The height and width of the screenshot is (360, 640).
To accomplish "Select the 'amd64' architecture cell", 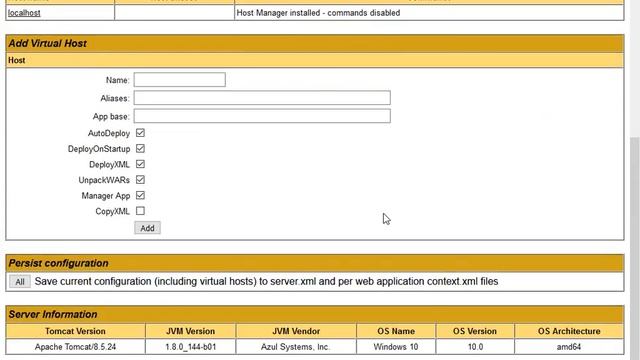I will coord(569,347).
